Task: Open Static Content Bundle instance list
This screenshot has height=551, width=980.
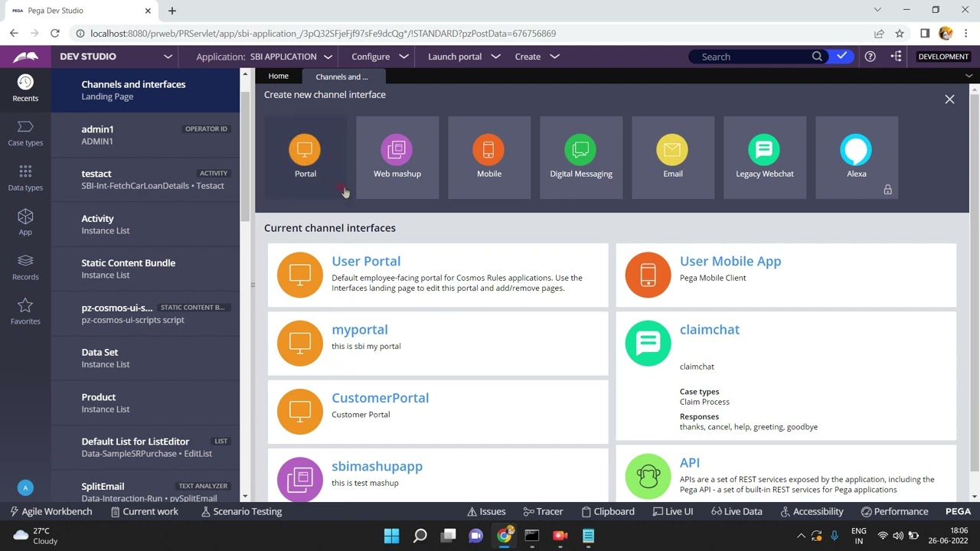Action: pos(145,269)
